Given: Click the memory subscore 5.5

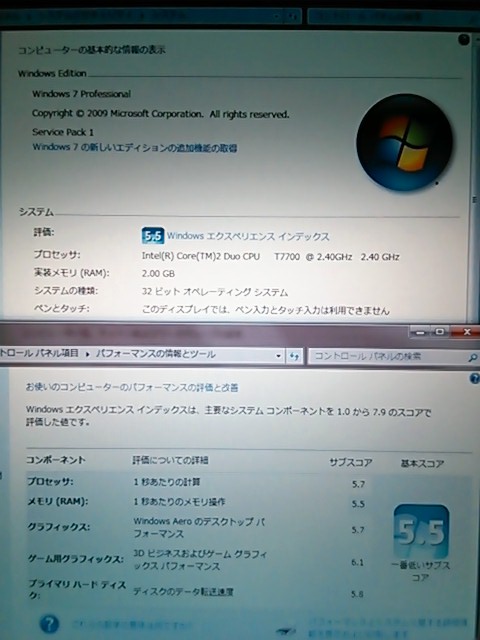Looking at the screenshot, I should 358,504.
